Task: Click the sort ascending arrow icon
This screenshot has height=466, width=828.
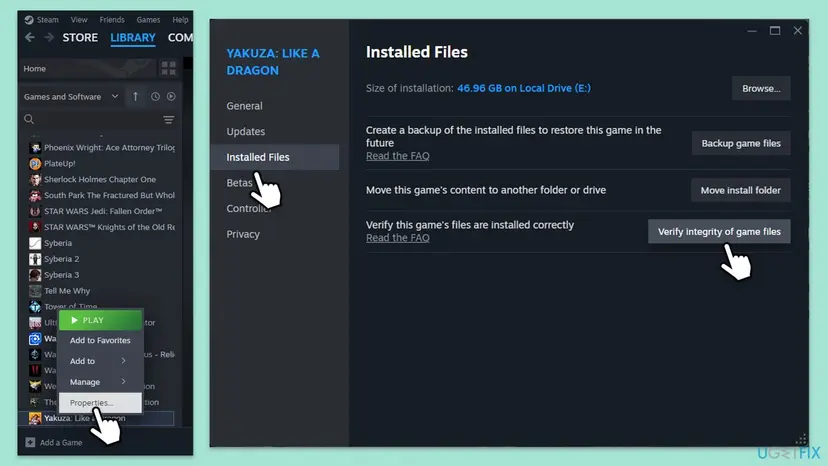Action: [x=135, y=97]
